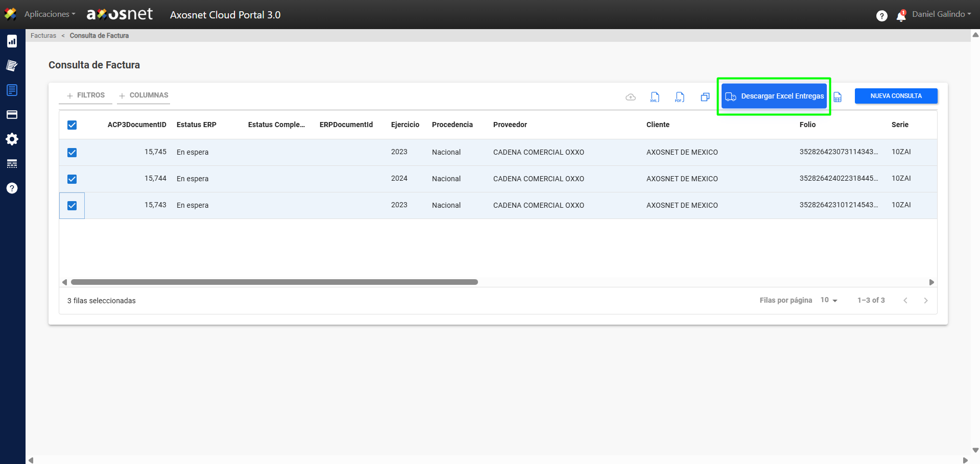This screenshot has height=464, width=980.
Task: Uncheck the row 15,743 checkbox
Action: tap(72, 206)
